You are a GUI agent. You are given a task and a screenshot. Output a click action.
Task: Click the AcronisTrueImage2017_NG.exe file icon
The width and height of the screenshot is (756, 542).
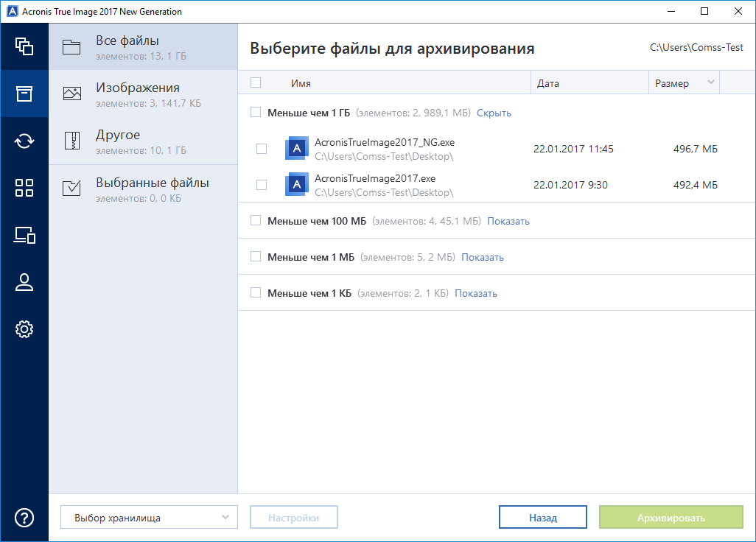(x=296, y=148)
